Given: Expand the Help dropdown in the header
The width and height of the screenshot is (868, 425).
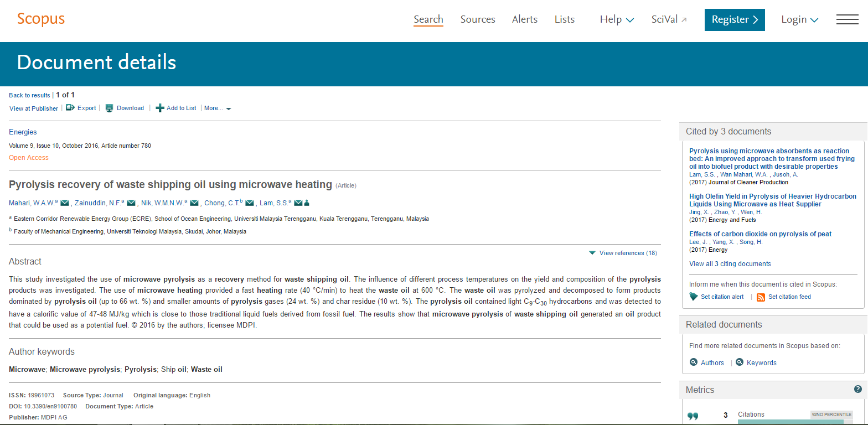Looking at the screenshot, I should pos(617,20).
